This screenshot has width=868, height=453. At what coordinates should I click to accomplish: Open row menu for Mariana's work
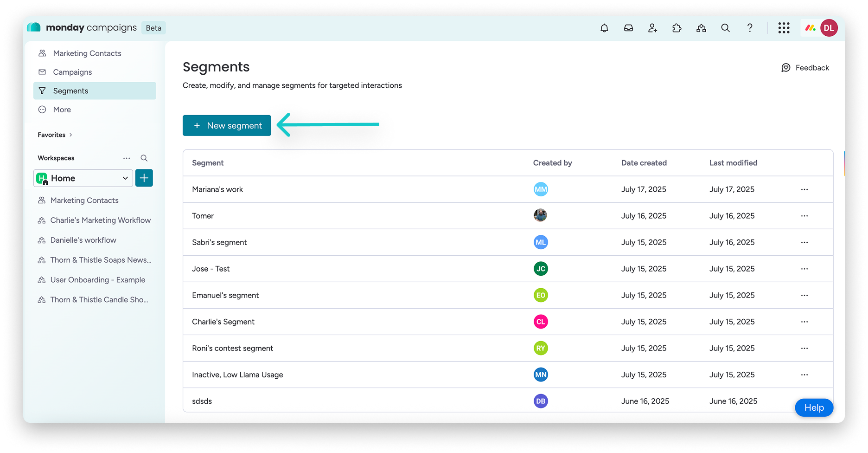click(x=804, y=189)
